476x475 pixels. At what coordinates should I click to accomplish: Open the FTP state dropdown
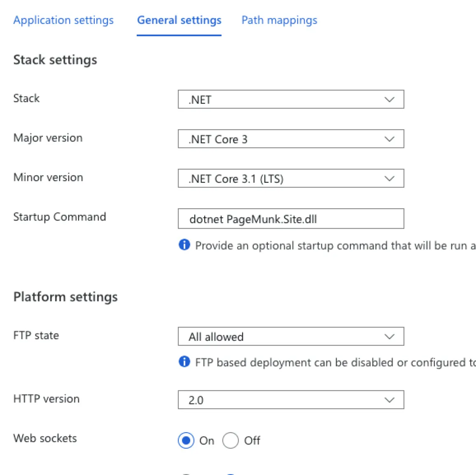click(x=291, y=337)
